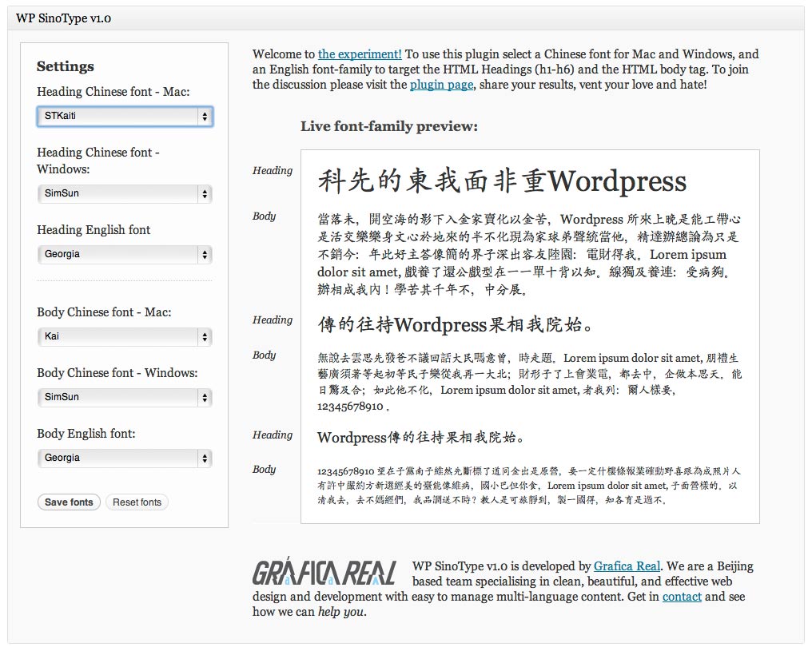Viewport: 812px width, 647px height.
Task: Click the Reset fonts button
Action: pos(137,502)
